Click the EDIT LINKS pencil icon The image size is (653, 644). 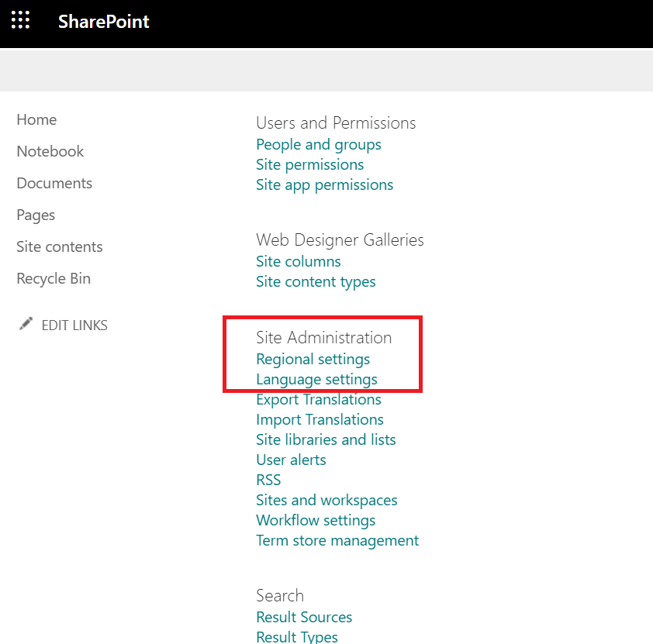point(26,324)
